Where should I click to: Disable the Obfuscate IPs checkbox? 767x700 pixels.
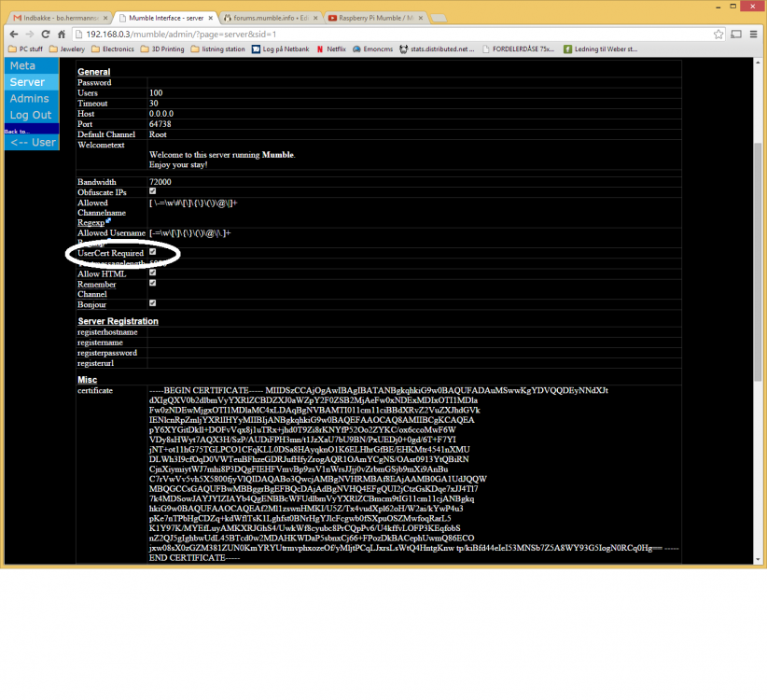(x=151, y=191)
